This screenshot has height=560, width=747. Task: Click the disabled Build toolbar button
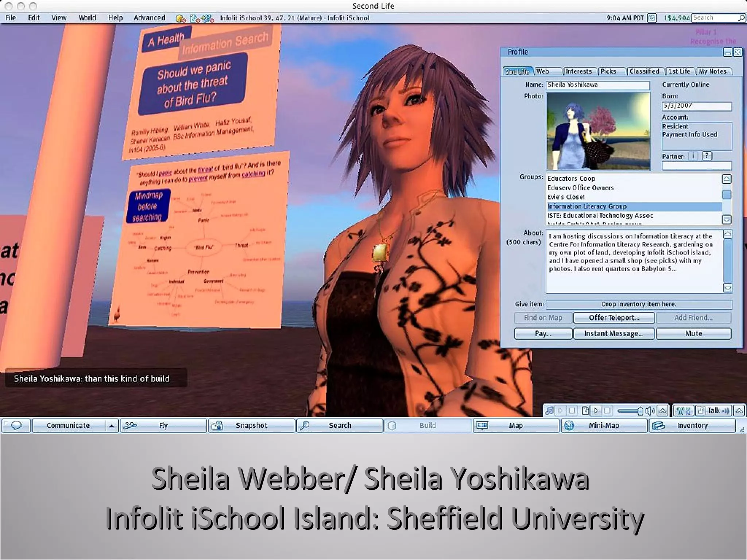tap(427, 425)
